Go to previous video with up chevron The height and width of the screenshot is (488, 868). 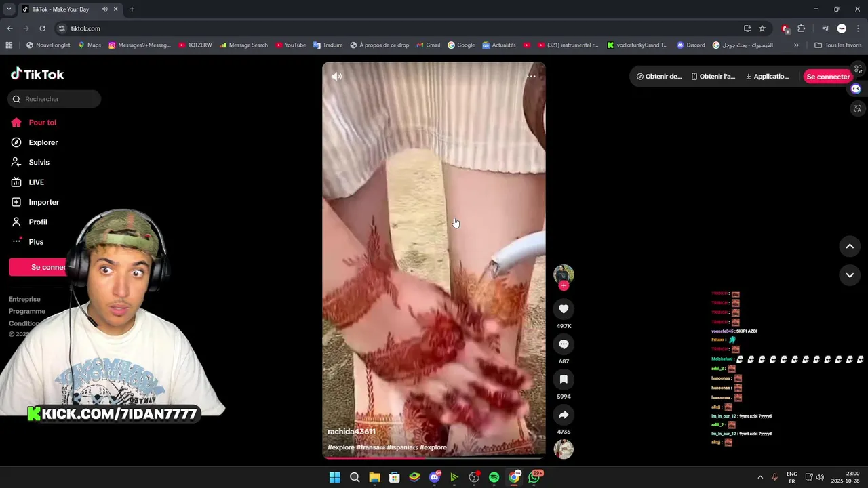point(850,247)
